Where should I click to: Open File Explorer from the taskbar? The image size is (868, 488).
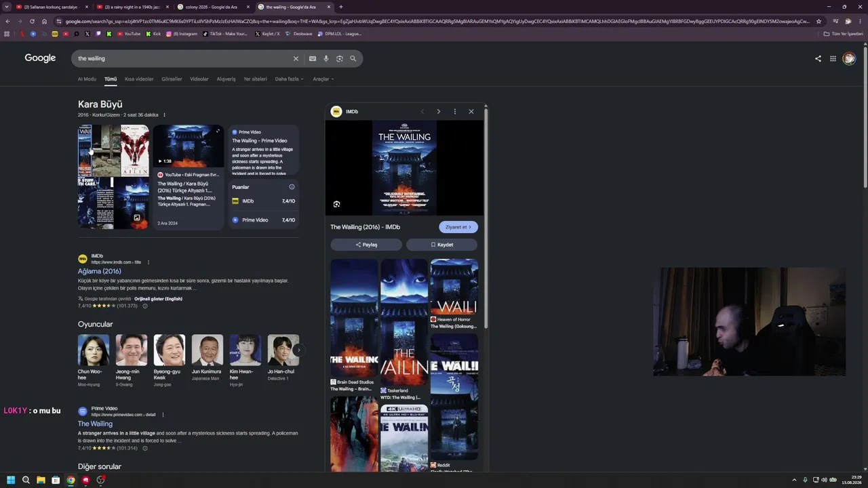[41, 480]
